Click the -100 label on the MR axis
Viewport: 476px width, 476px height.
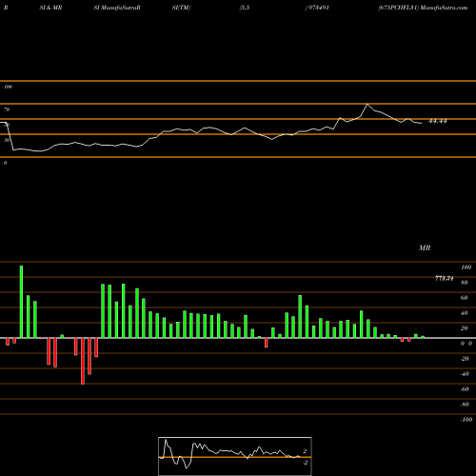click(x=466, y=420)
